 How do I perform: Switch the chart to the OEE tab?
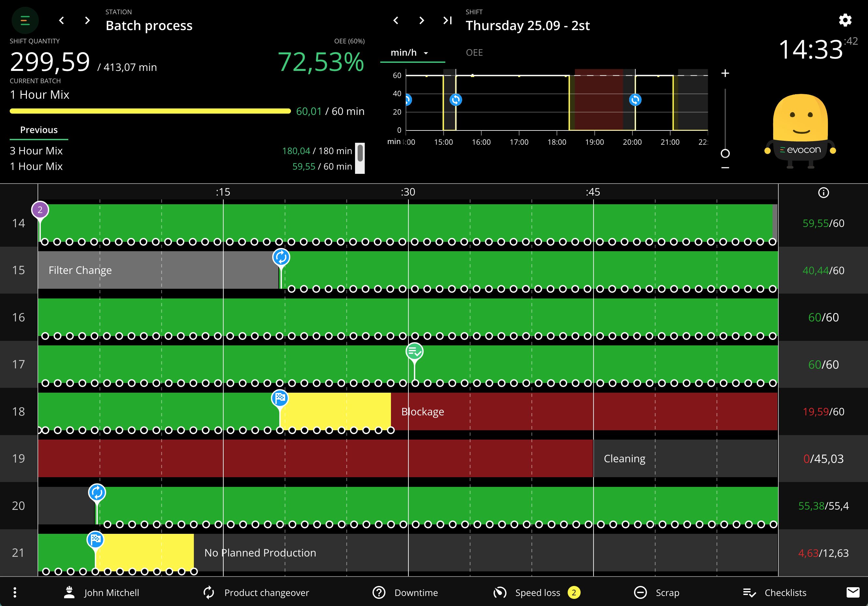[x=474, y=52]
